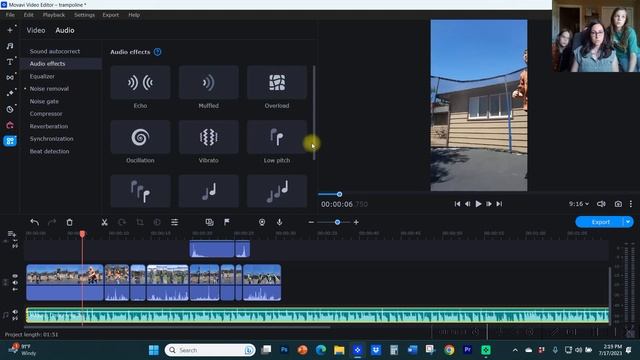Skip to the previous clip
Image resolution: width=640 pixels, height=360 pixels.
click(457, 204)
